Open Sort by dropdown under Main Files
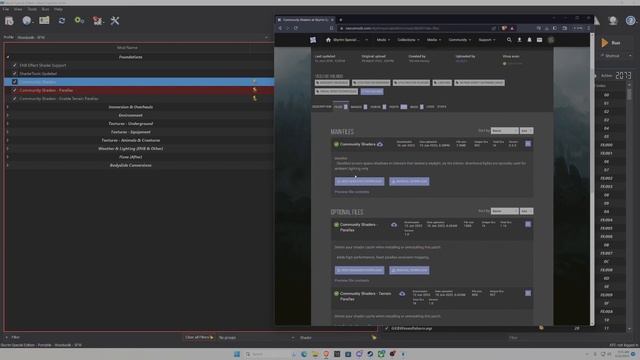 tap(504, 131)
